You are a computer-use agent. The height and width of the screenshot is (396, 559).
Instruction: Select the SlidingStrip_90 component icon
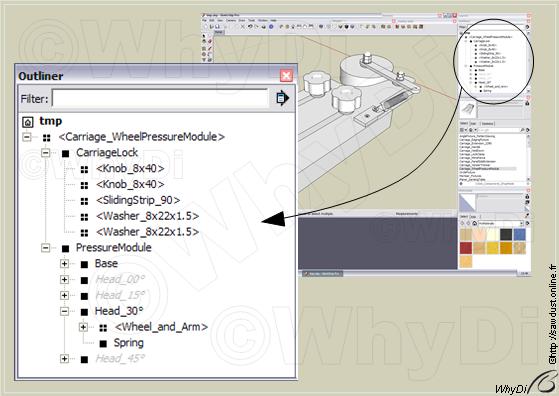84,201
